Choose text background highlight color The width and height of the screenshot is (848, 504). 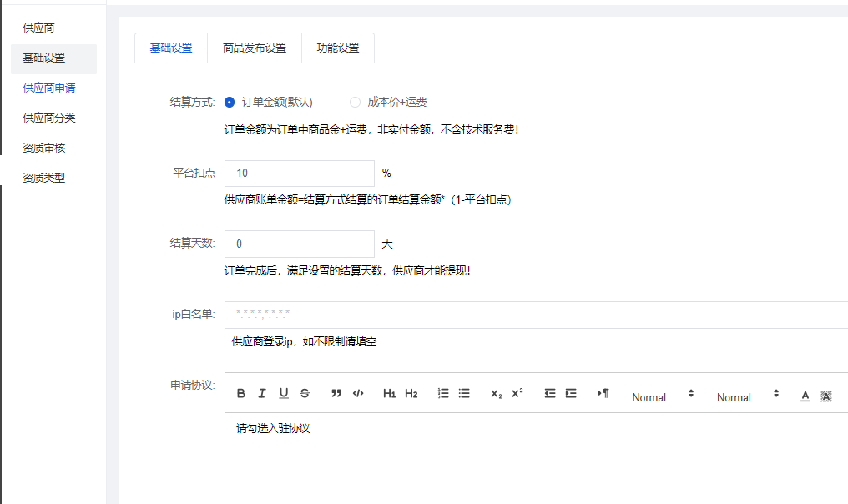click(x=826, y=395)
